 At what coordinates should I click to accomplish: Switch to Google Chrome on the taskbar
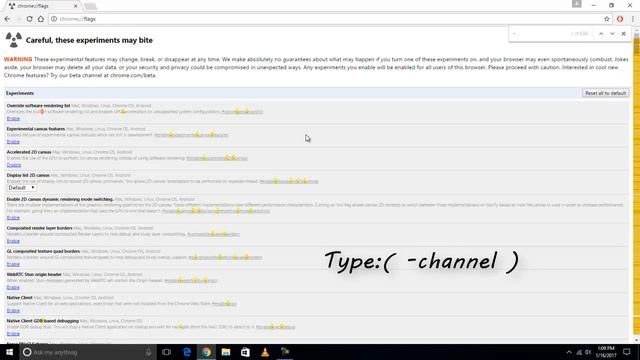point(206,352)
